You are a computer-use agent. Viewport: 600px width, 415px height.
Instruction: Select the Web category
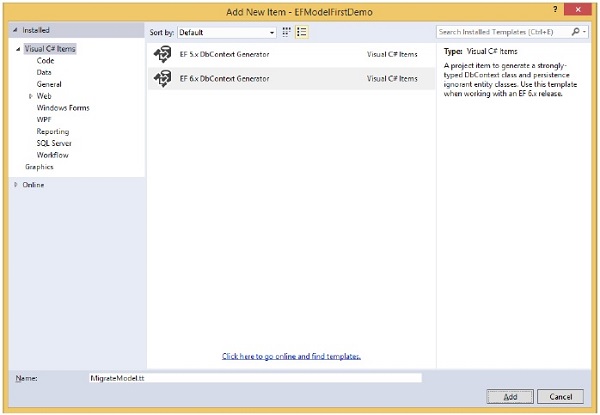pyautogui.click(x=44, y=96)
